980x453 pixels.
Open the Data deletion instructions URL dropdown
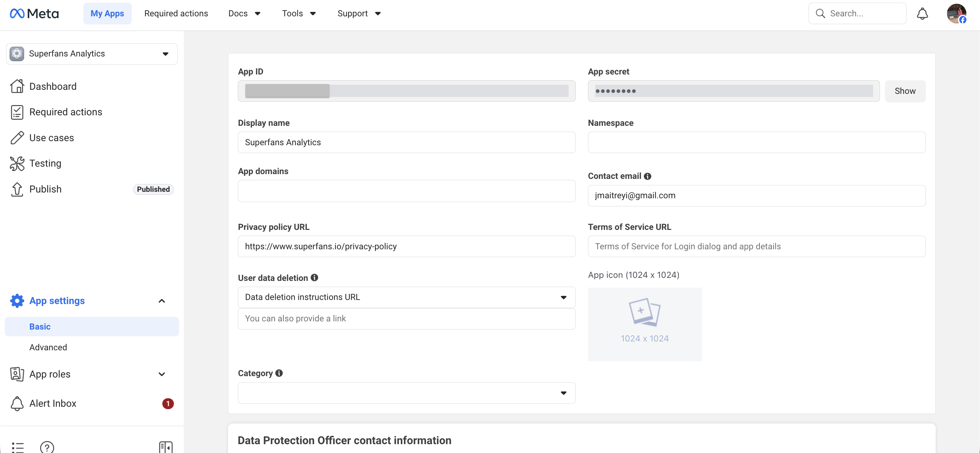click(x=406, y=297)
